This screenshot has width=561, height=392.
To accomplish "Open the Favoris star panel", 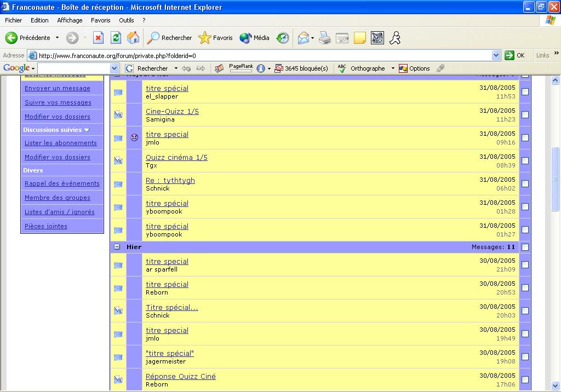I will point(215,38).
